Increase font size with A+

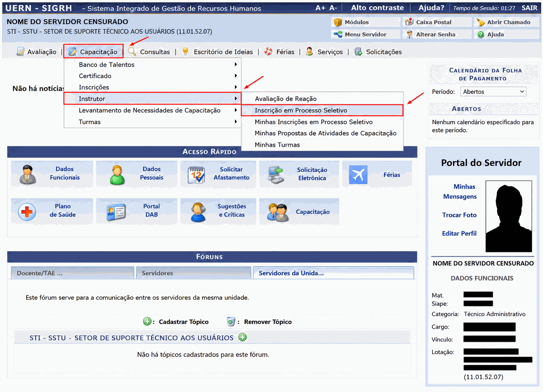point(321,8)
